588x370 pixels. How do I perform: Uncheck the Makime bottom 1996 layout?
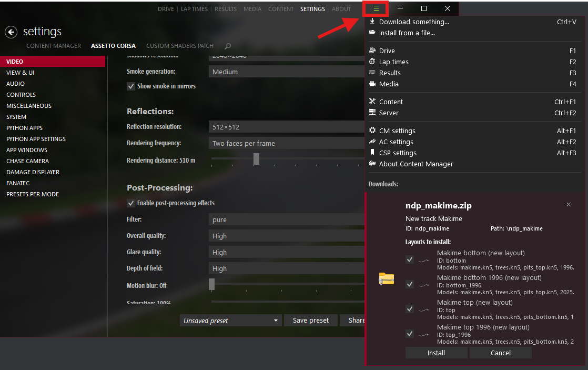410,284
